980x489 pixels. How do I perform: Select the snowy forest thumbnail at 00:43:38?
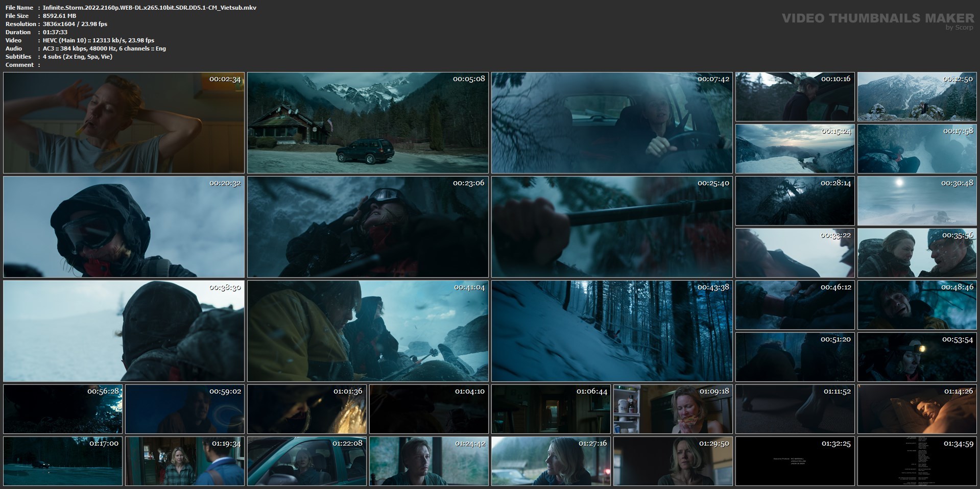pos(612,331)
